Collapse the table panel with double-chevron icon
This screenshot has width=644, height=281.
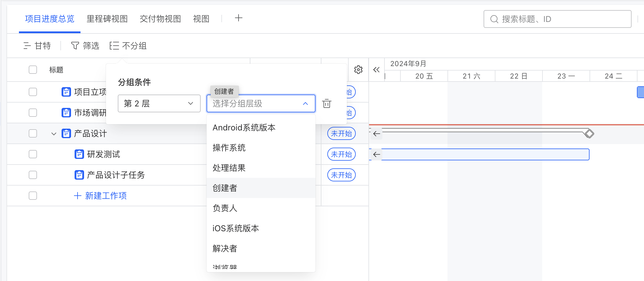[x=376, y=70]
